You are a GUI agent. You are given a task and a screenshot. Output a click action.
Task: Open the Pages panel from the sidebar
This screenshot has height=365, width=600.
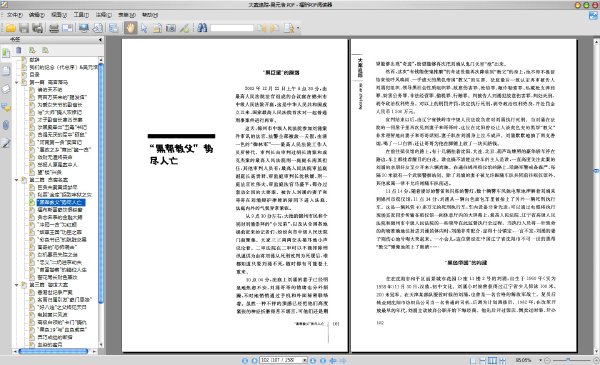point(6,71)
